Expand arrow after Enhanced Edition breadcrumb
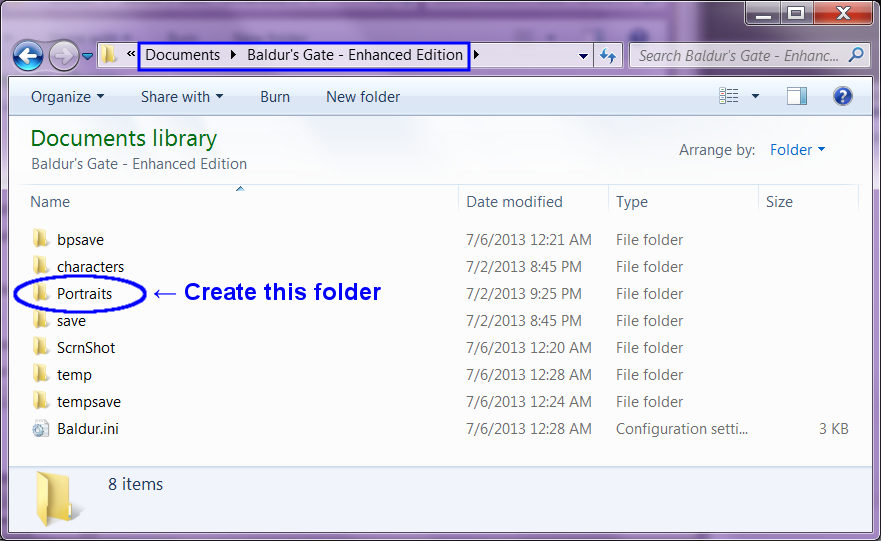The width and height of the screenshot is (881, 541). click(x=476, y=55)
